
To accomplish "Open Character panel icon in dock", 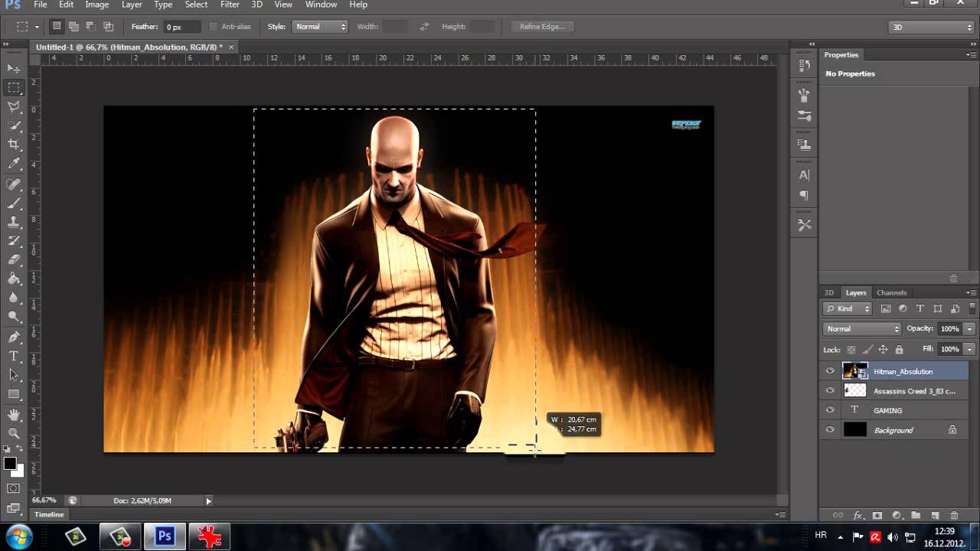I will click(x=804, y=175).
